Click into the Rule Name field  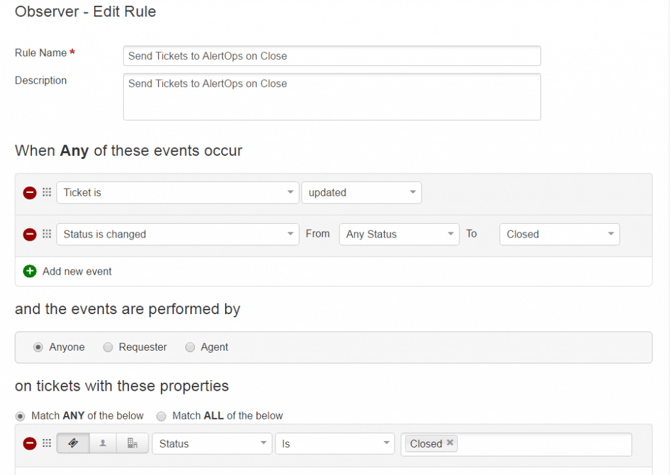pos(331,56)
